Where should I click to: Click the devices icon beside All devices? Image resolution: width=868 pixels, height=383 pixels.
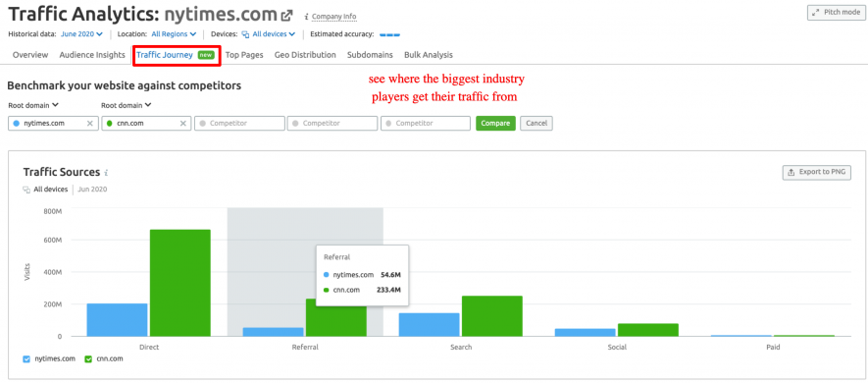coord(26,190)
